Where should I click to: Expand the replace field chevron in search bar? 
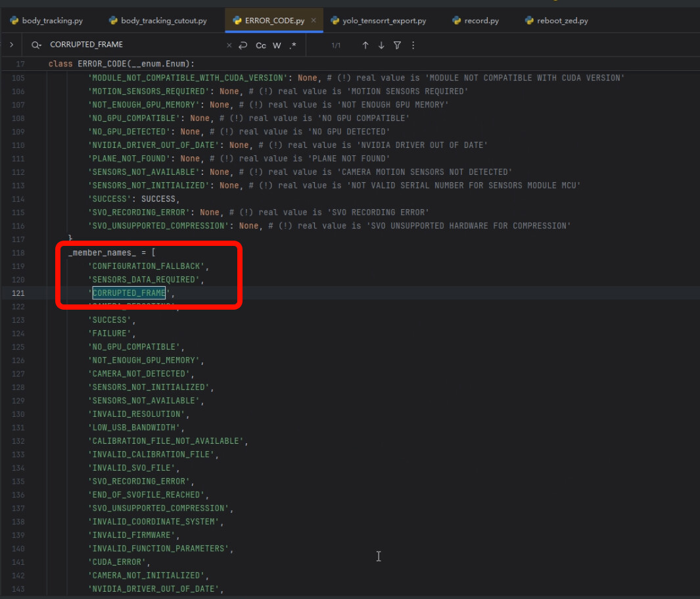(11, 45)
